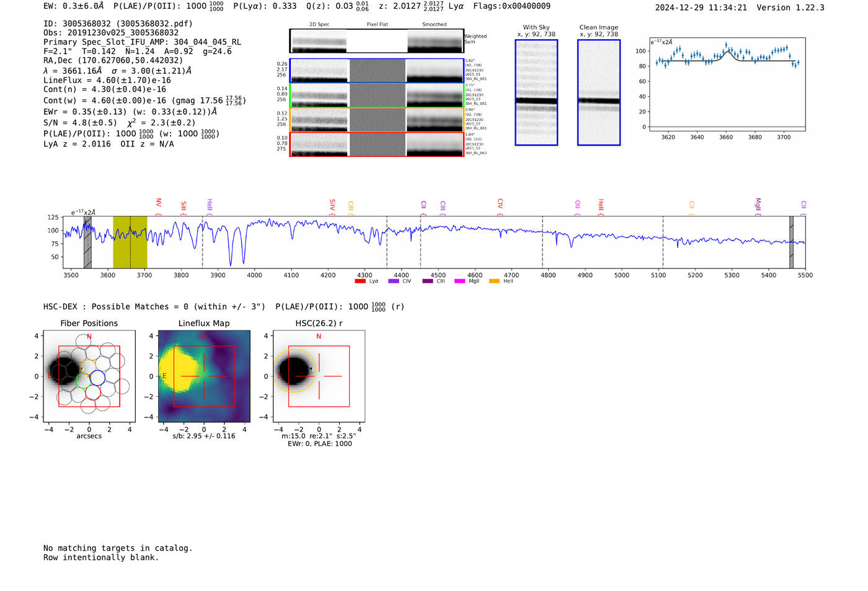Screen dimensions: 868x591
Task: Open the Lineflux Map plot
Action: (x=204, y=376)
